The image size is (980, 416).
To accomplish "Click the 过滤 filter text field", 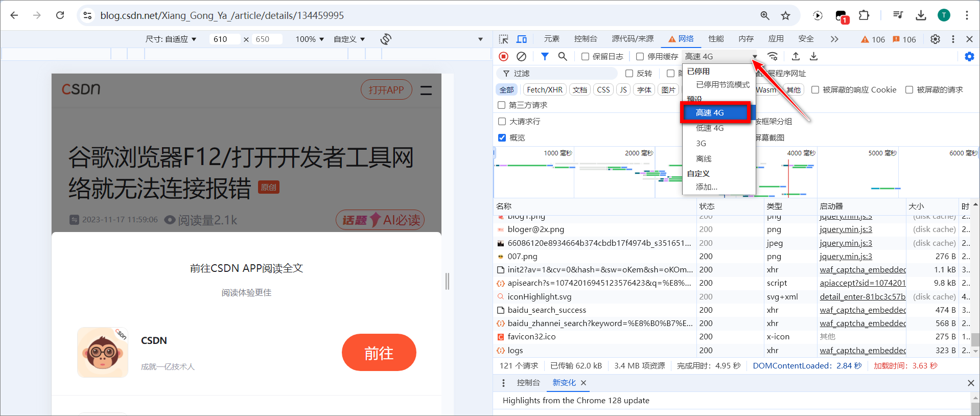I will click(557, 74).
